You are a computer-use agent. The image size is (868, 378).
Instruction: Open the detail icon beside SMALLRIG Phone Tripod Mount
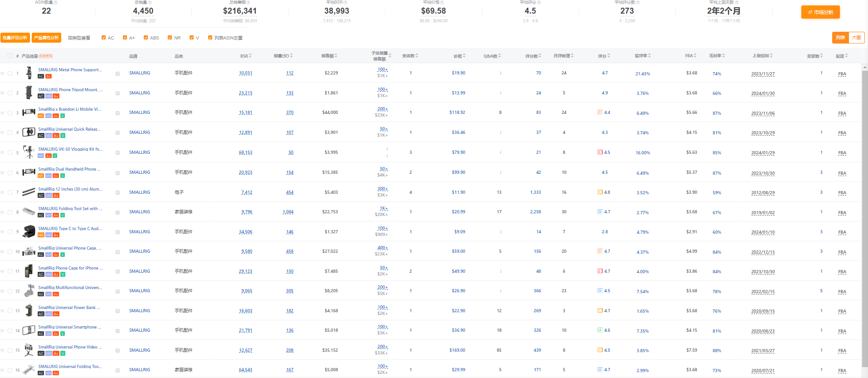[x=117, y=93]
